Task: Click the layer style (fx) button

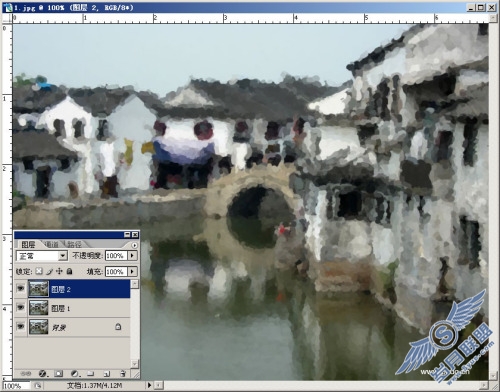Action: [42, 374]
